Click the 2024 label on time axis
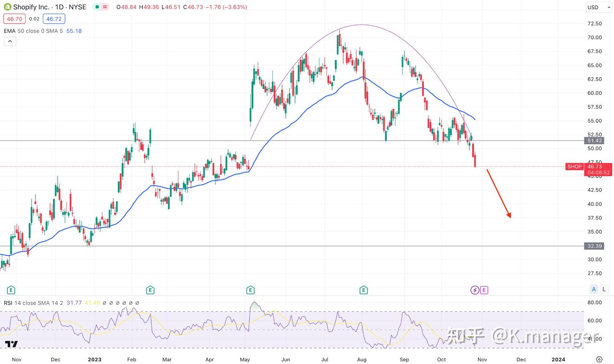 click(x=559, y=359)
